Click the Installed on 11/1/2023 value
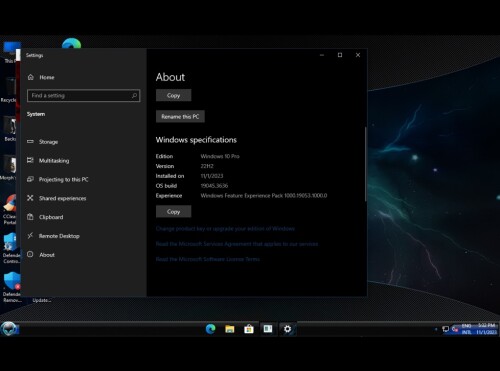The height and width of the screenshot is (371, 500). (212, 176)
